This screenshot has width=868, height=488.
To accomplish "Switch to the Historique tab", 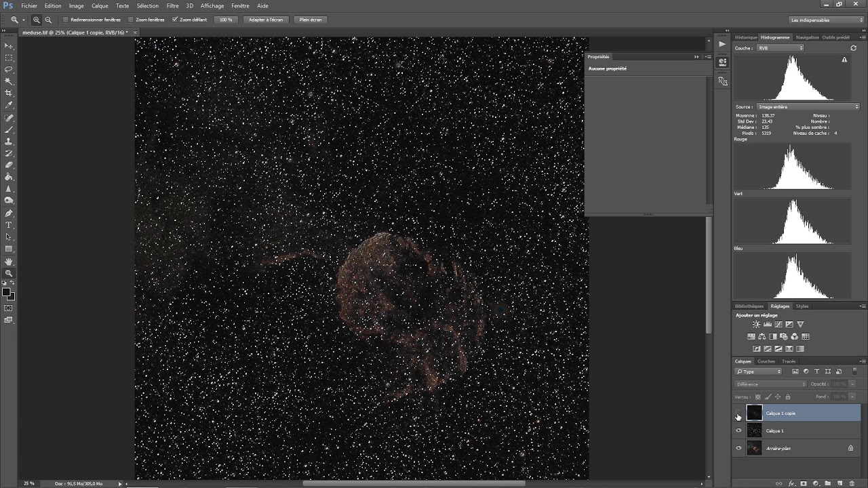I will tap(746, 37).
